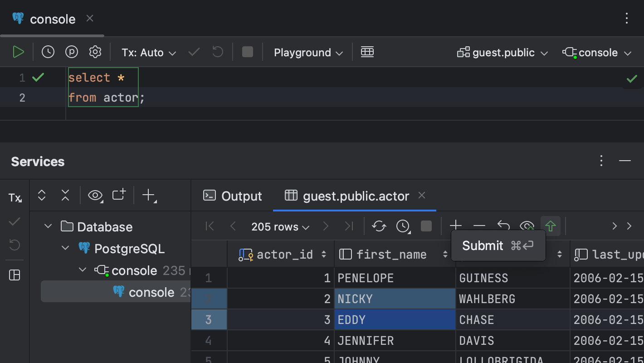644x363 pixels.
Task: Open query execution history via clock icon
Action: [x=48, y=52]
